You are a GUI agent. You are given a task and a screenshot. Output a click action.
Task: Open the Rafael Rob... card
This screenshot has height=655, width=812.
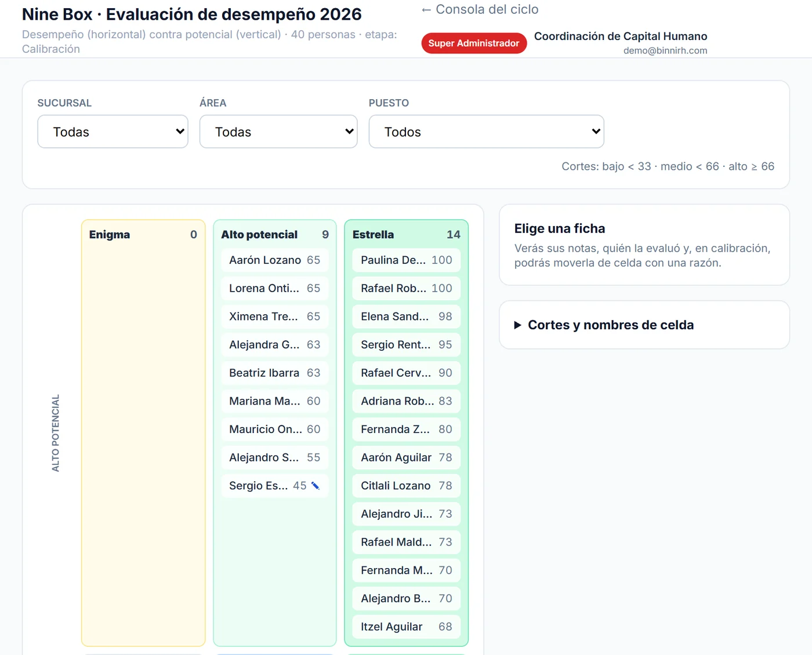tap(407, 288)
